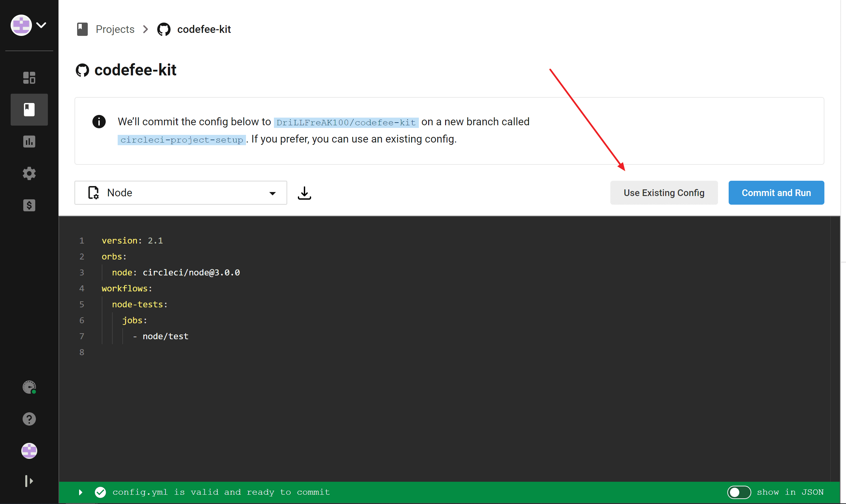Click config.yml is valid status text
The height and width of the screenshot is (504, 846).
point(221,492)
